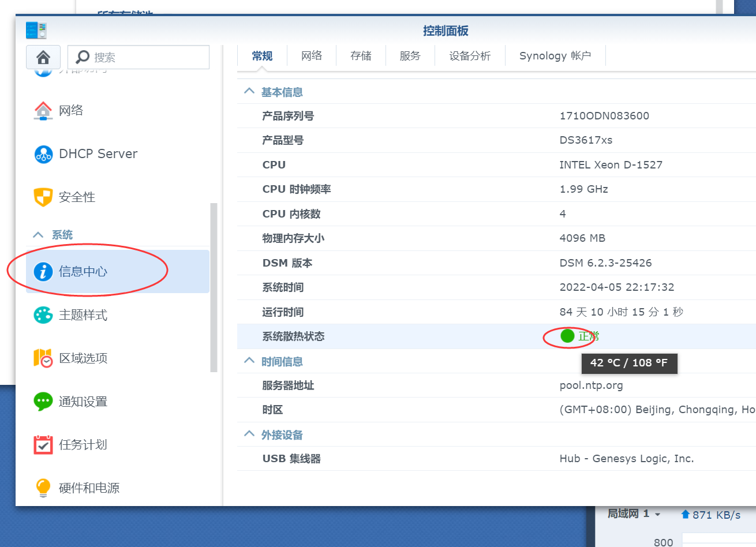This screenshot has width=756, height=547.
Task: Select the 任务计划 sidebar label
Action: click(83, 445)
